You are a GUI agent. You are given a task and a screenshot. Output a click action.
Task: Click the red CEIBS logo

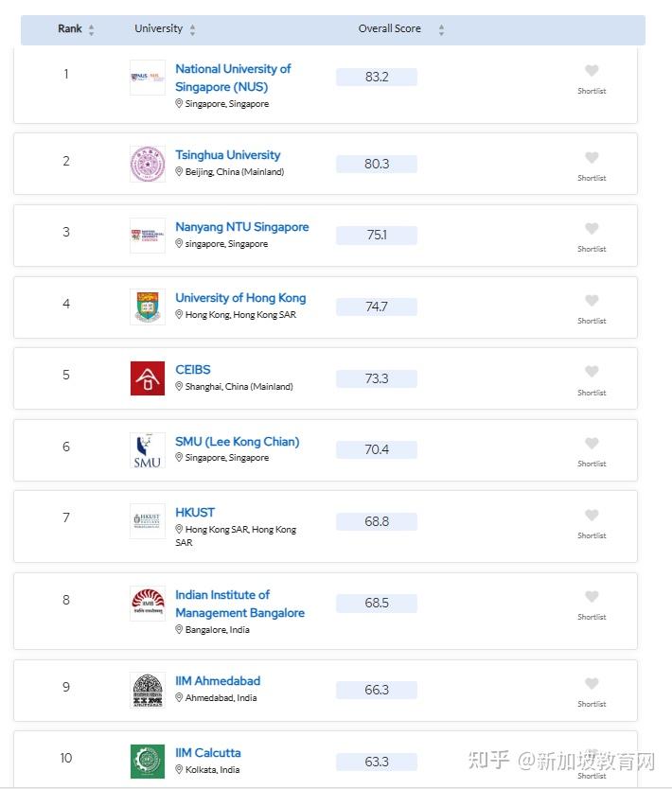[148, 378]
